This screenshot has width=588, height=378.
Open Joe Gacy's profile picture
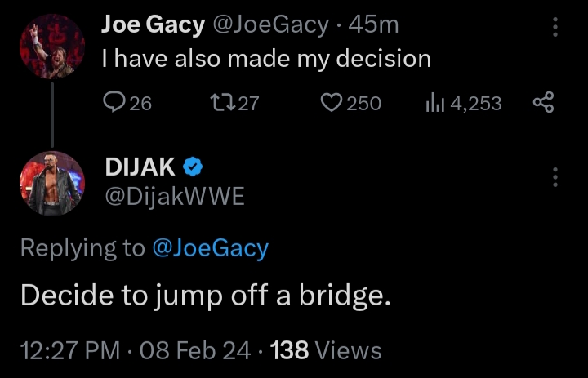[51, 47]
